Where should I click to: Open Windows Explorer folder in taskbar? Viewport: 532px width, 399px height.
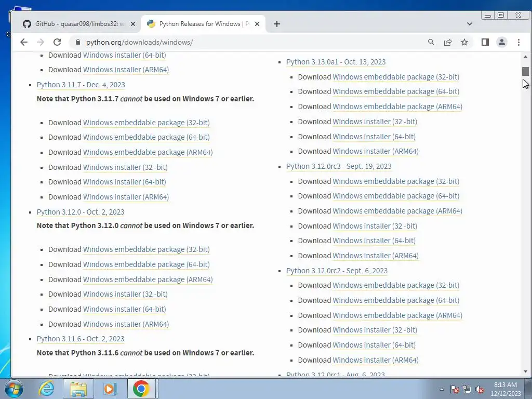(x=78, y=389)
